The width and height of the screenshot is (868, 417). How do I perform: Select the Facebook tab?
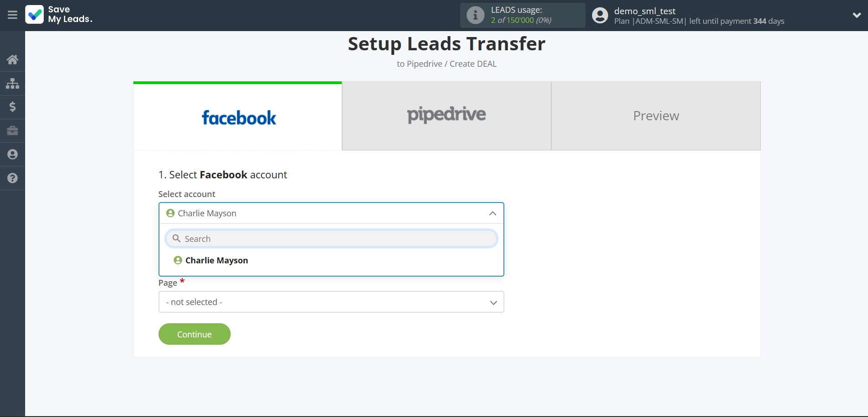click(238, 117)
